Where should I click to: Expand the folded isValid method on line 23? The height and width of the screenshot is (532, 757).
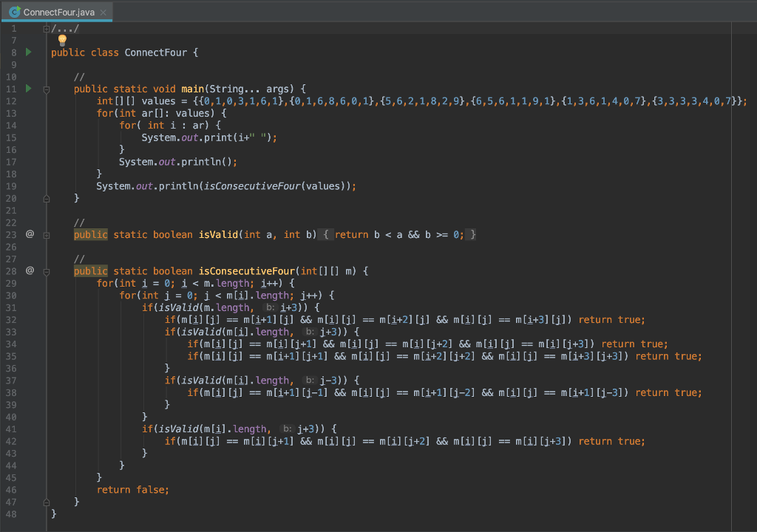tap(47, 235)
